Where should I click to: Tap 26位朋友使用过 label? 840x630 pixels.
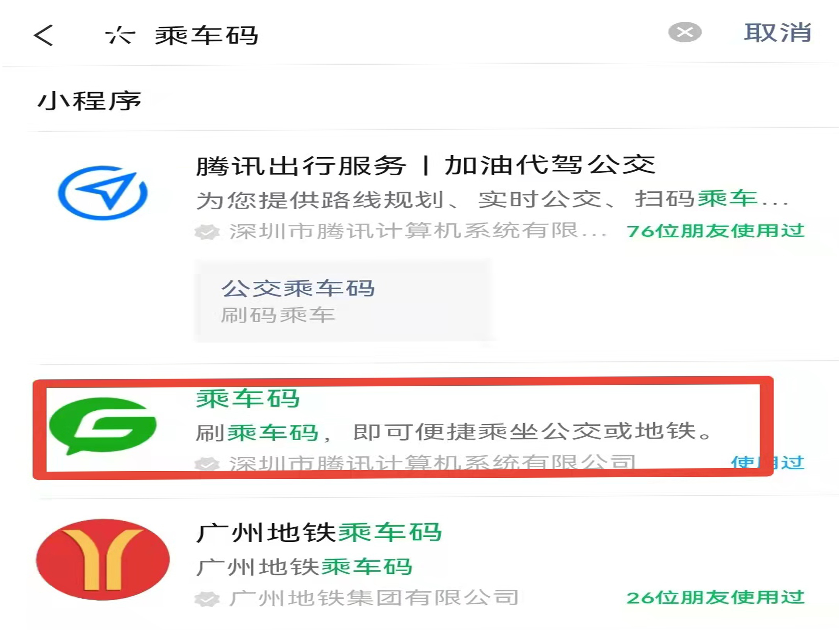point(716,598)
